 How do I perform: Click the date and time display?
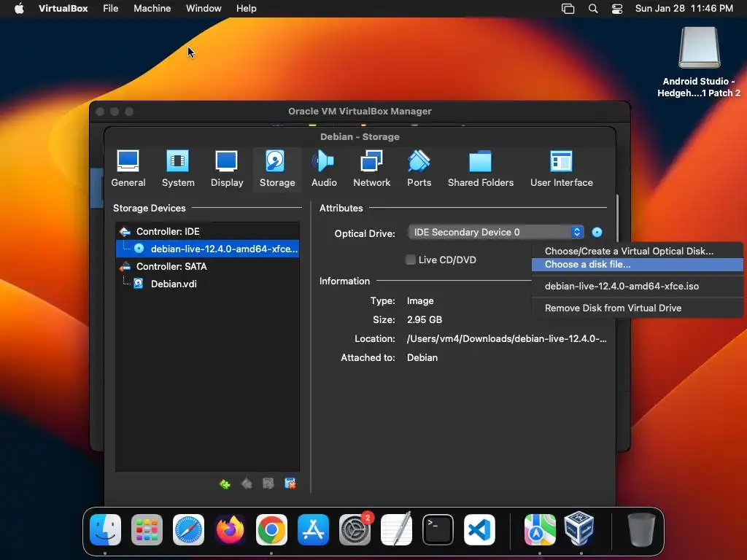click(x=684, y=9)
